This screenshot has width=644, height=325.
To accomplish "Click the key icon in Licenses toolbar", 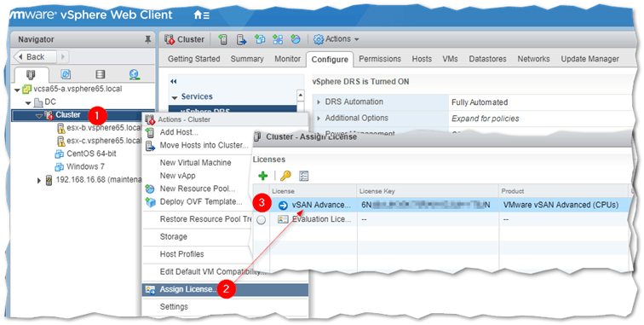I will click(x=285, y=176).
